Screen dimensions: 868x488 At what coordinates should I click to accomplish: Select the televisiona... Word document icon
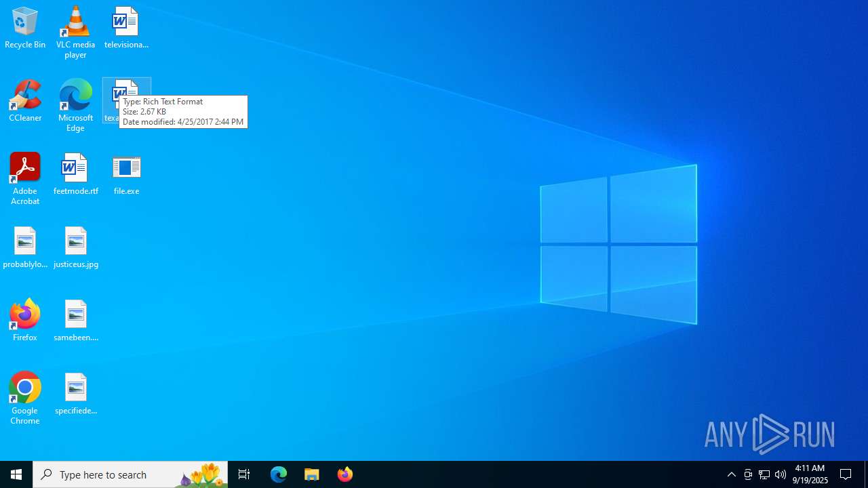126,28
